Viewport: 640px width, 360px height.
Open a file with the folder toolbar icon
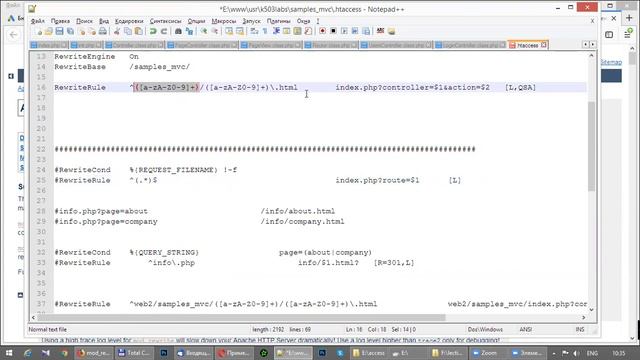coord(49,31)
